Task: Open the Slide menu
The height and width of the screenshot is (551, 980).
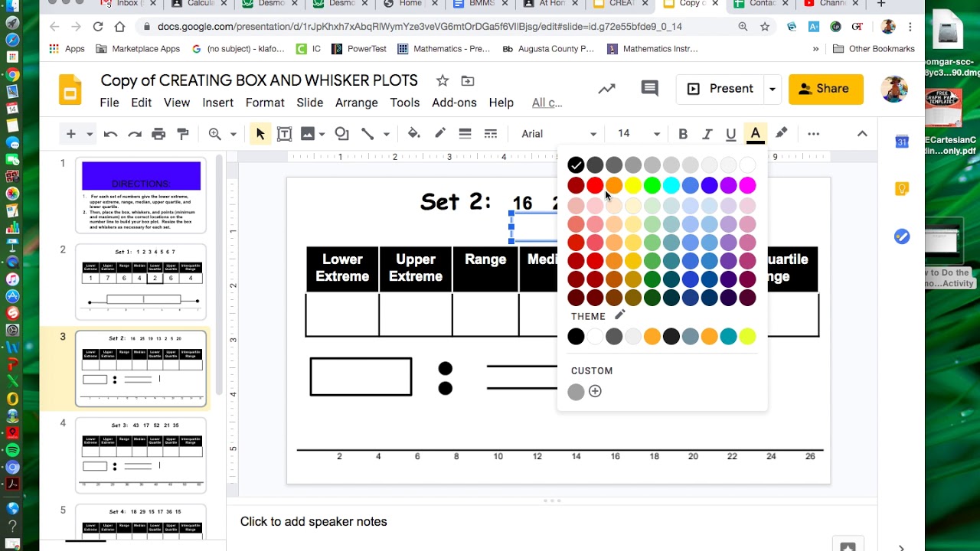Action: [310, 103]
